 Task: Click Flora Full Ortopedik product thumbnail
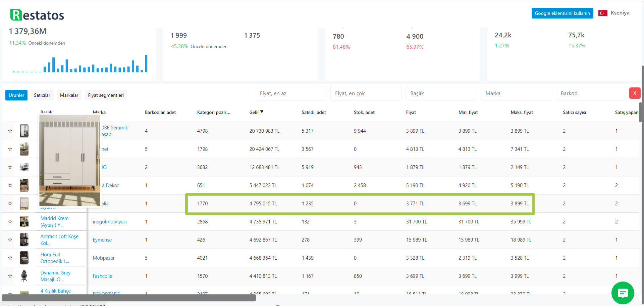[x=24, y=258]
